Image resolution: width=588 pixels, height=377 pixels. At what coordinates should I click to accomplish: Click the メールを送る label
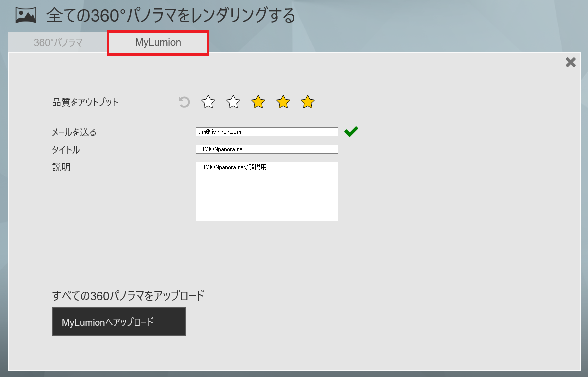point(74,132)
